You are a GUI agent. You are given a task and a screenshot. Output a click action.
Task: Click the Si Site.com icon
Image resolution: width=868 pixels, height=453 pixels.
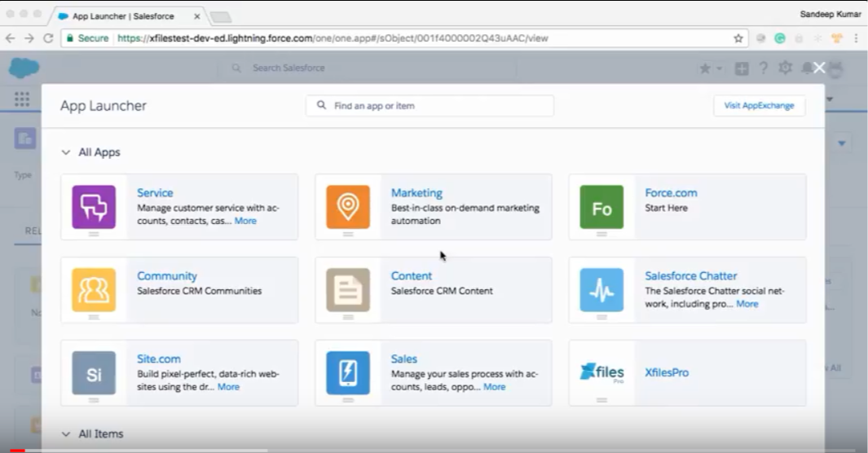94,373
